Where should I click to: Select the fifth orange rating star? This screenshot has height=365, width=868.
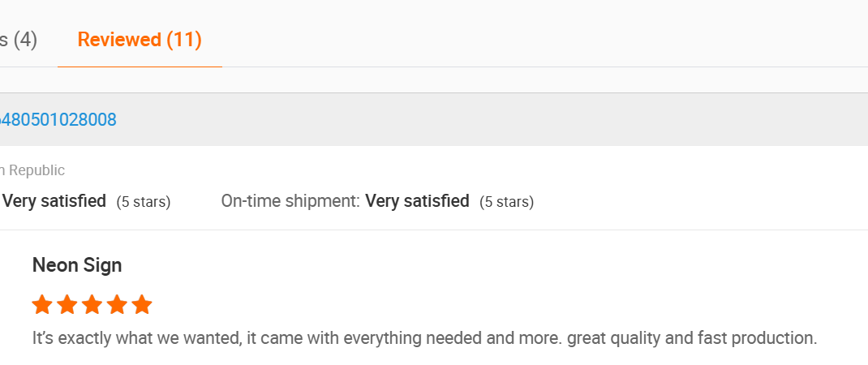(142, 305)
